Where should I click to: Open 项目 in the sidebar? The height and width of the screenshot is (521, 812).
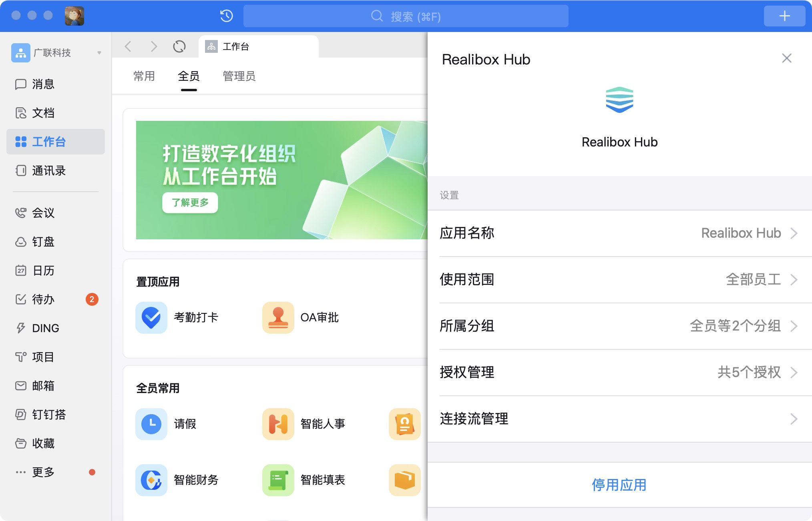(x=55, y=357)
